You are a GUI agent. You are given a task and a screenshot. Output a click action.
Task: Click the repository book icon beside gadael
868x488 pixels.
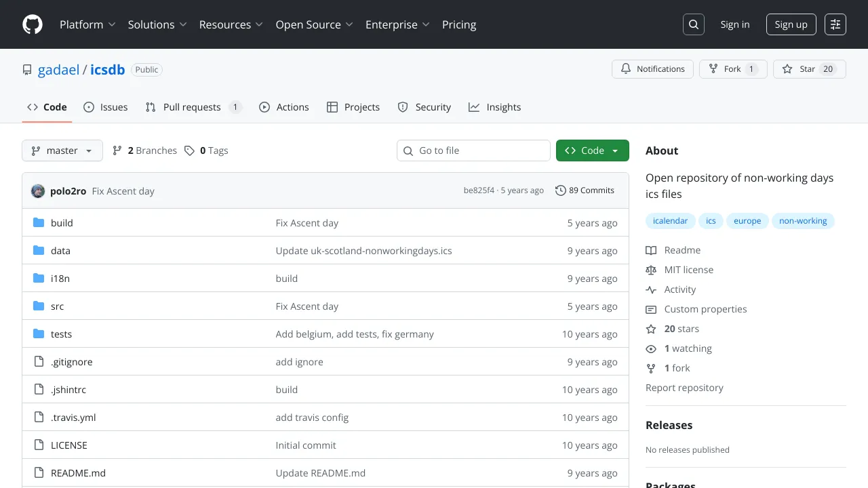27,70
